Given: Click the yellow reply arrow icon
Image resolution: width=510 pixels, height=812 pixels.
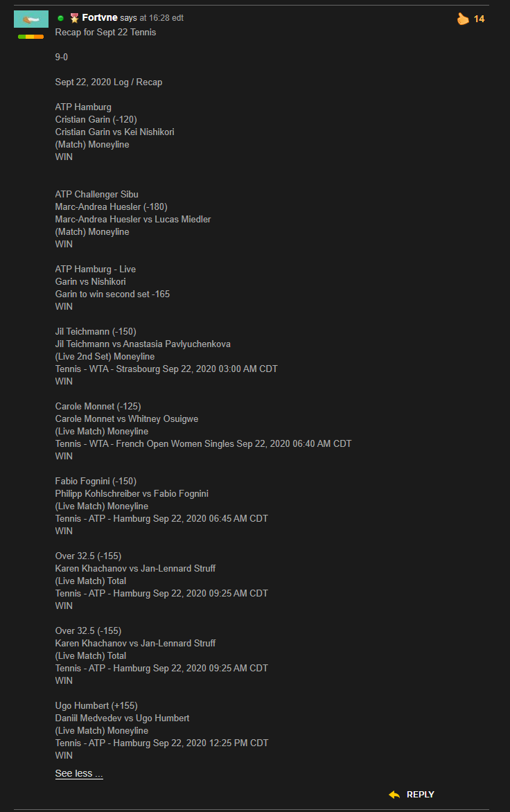Looking at the screenshot, I should [x=394, y=795].
